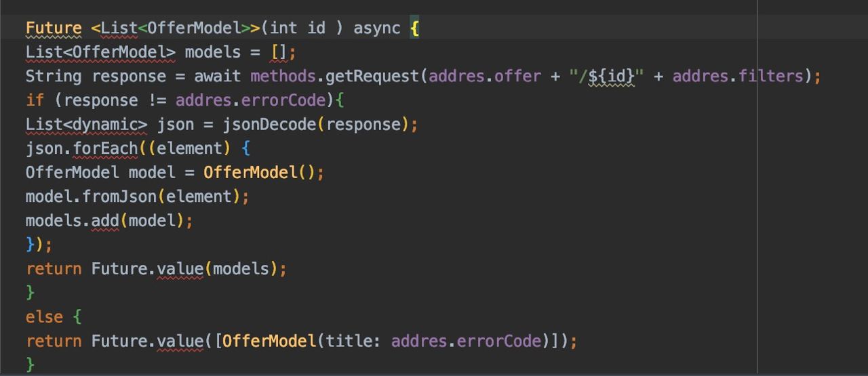Click the 'await' keyword

(x=217, y=77)
